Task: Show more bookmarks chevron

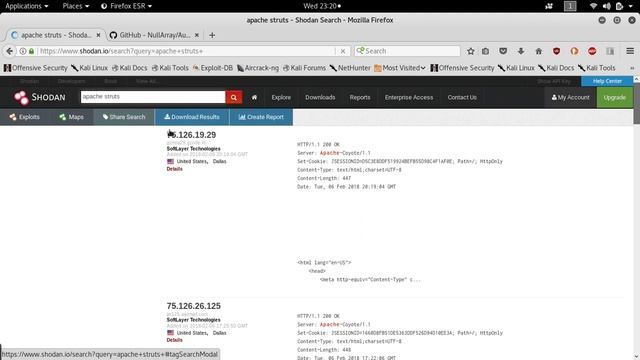Action: pyautogui.click(x=632, y=68)
